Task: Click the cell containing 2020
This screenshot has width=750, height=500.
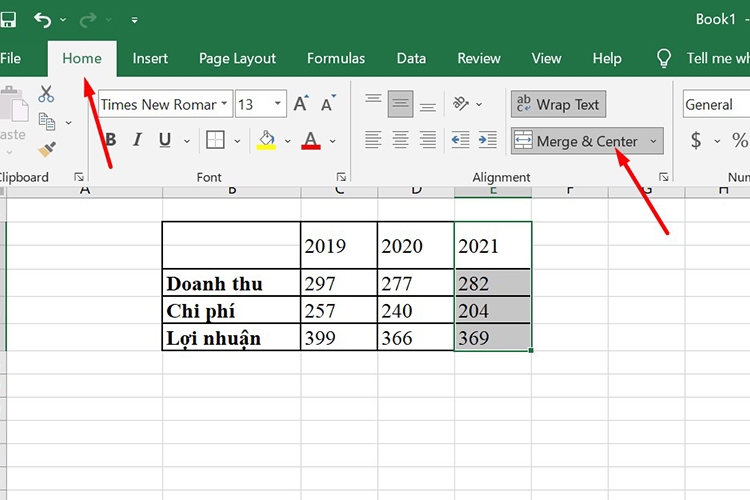Action: point(416,245)
